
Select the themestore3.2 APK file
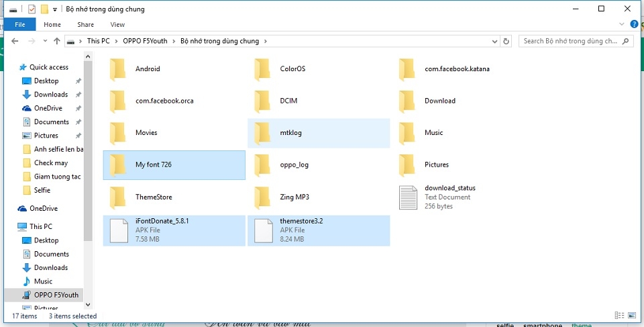(319, 230)
